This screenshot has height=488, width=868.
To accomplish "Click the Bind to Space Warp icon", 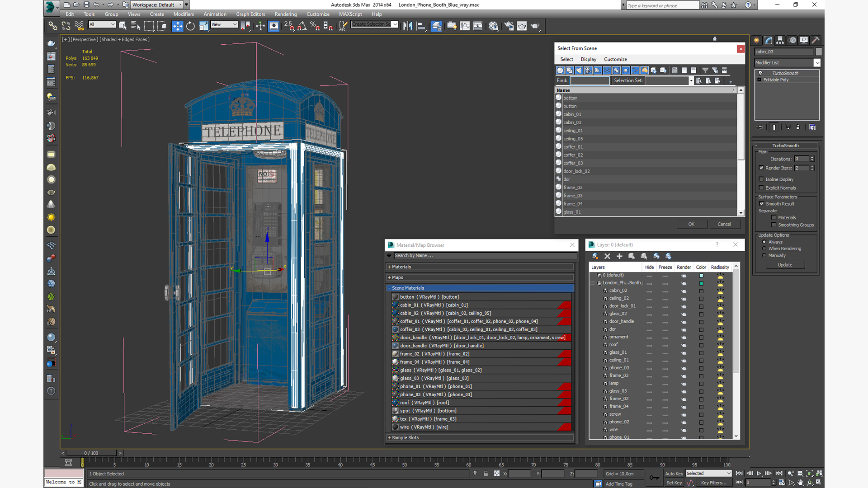I will coord(79,26).
